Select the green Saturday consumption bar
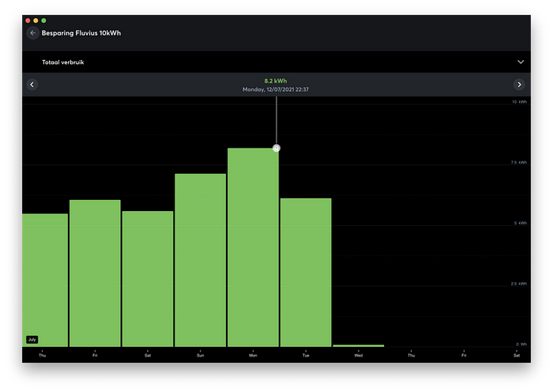Viewport: 553px width, 392px height. 148,278
